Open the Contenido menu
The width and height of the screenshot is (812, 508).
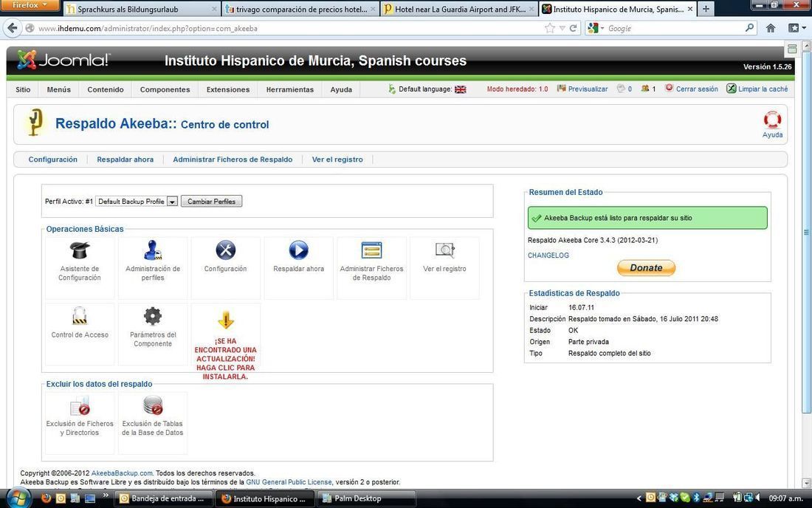(x=106, y=89)
